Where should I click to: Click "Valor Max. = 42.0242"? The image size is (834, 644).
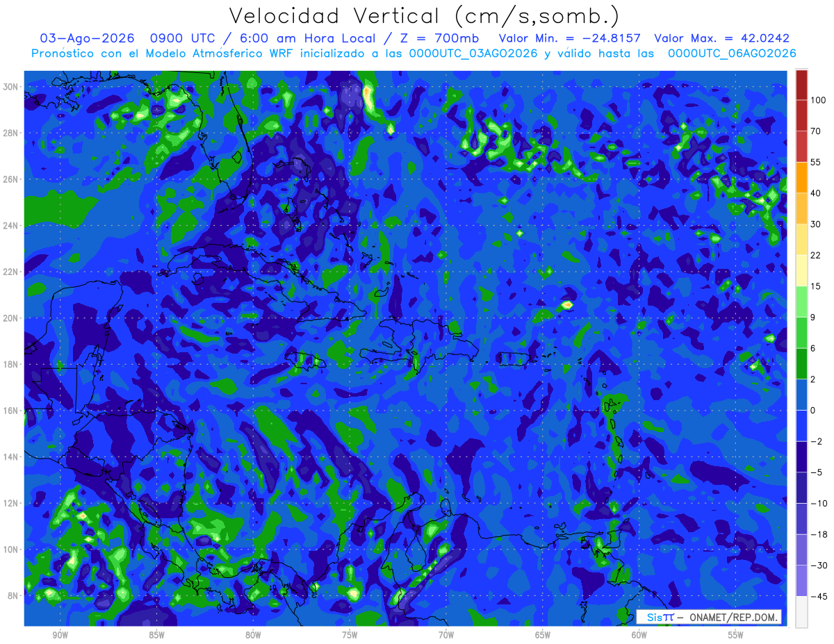pyautogui.click(x=722, y=38)
